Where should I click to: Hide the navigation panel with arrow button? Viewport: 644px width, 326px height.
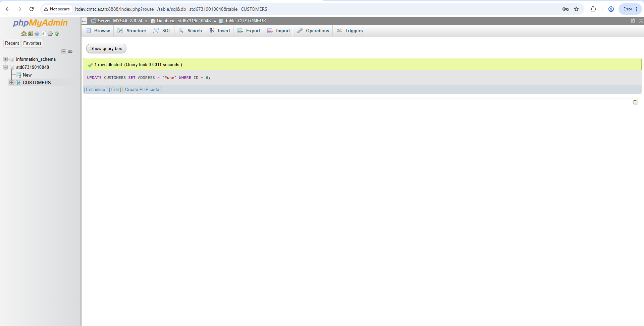(x=84, y=21)
